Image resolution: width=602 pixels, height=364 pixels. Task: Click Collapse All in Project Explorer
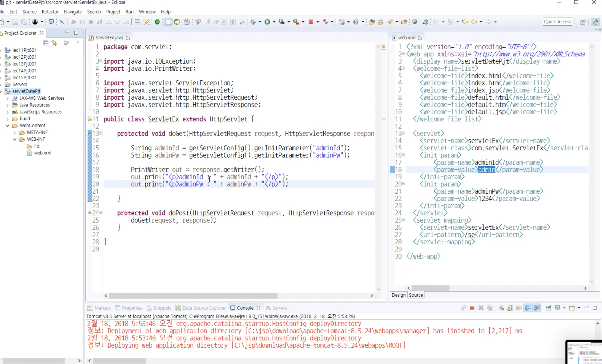point(46,43)
